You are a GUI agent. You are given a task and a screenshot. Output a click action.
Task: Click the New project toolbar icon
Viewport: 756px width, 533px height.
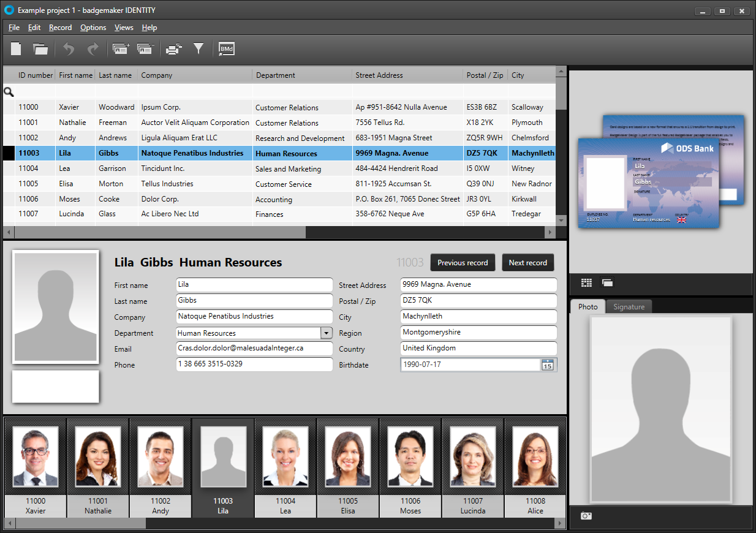point(17,49)
